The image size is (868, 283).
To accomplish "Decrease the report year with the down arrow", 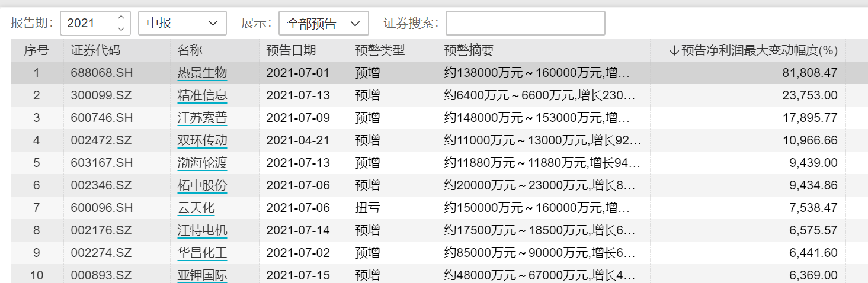I will [121, 28].
